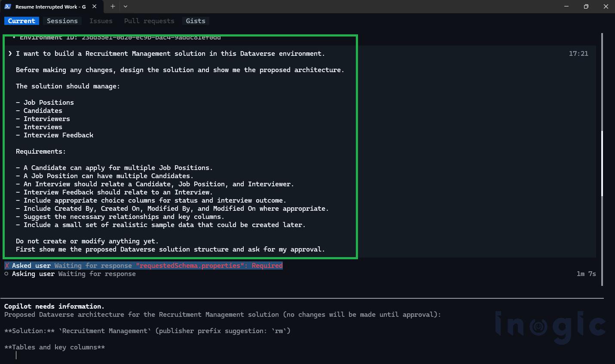
Task: Close the Resume Interrupted Work tab
Action: (x=94, y=6)
